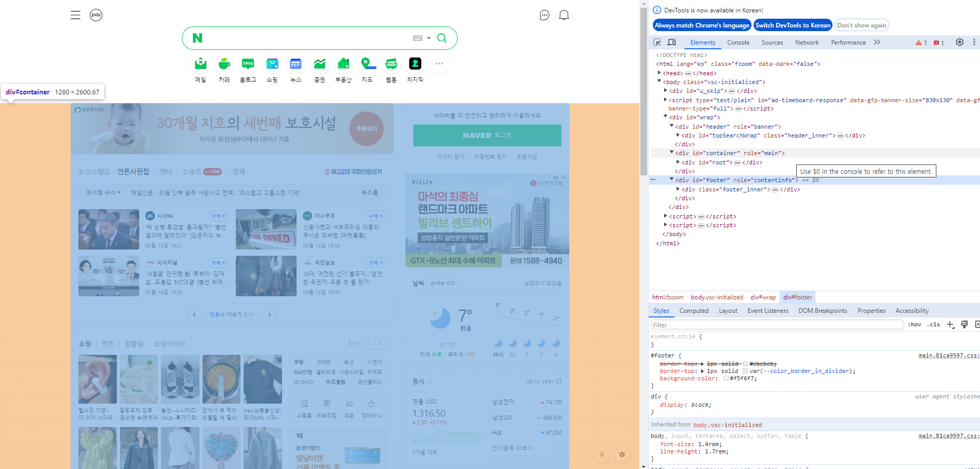Open main.81ca9597.css link for #footer rule
980x469 pixels.
[x=949, y=355]
